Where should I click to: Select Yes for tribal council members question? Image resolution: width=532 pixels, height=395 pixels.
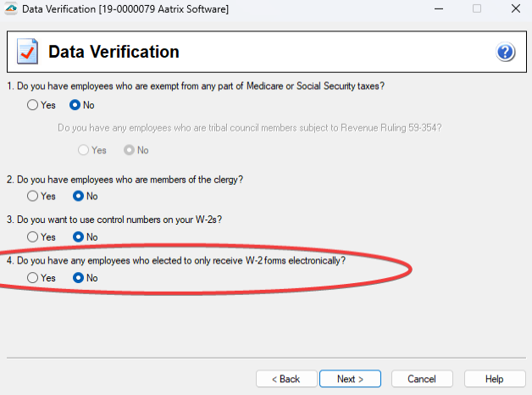84,150
